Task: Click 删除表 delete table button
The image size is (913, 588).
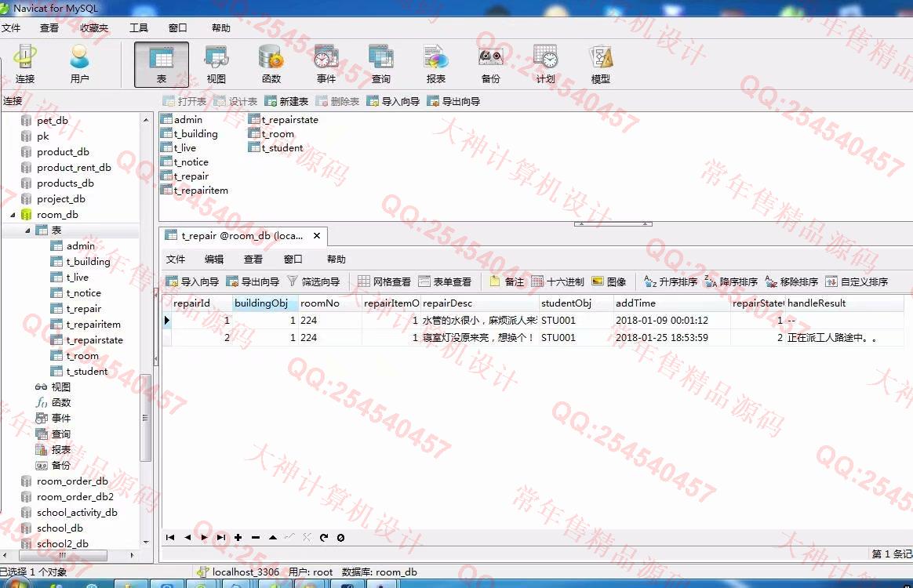Action: point(337,101)
